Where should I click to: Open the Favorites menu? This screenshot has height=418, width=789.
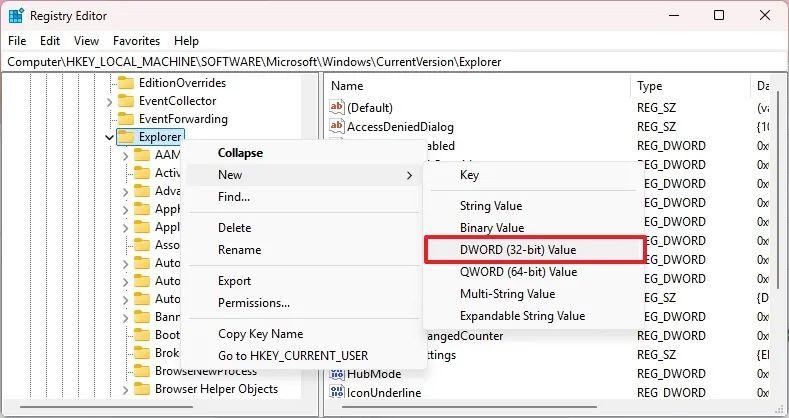(136, 41)
